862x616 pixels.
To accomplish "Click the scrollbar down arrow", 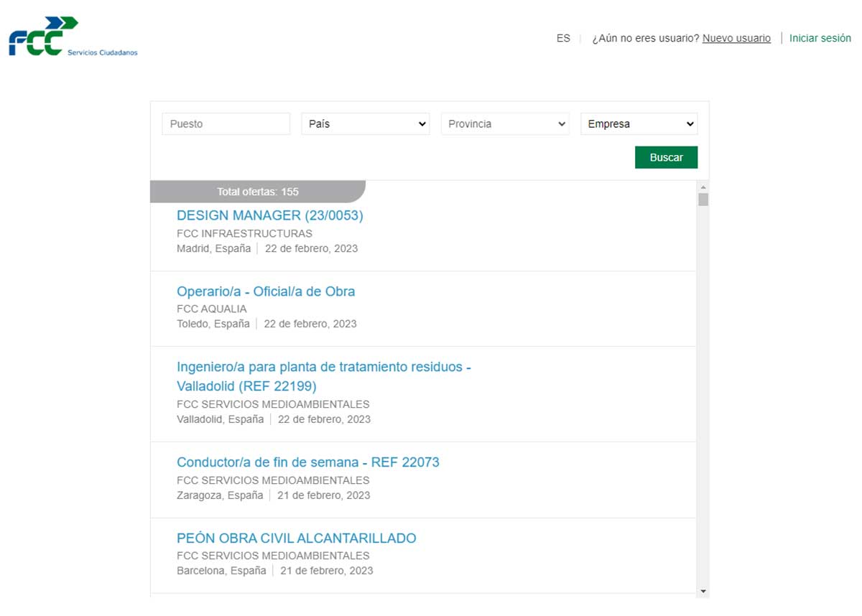I will [x=704, y=591].
